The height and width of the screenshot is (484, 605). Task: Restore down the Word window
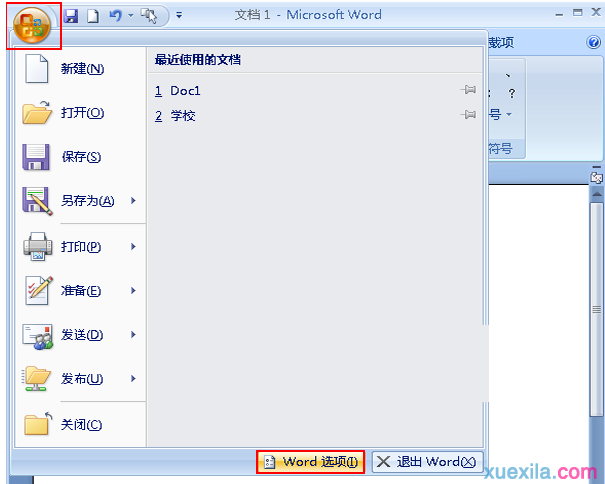[x=578, y=13]
